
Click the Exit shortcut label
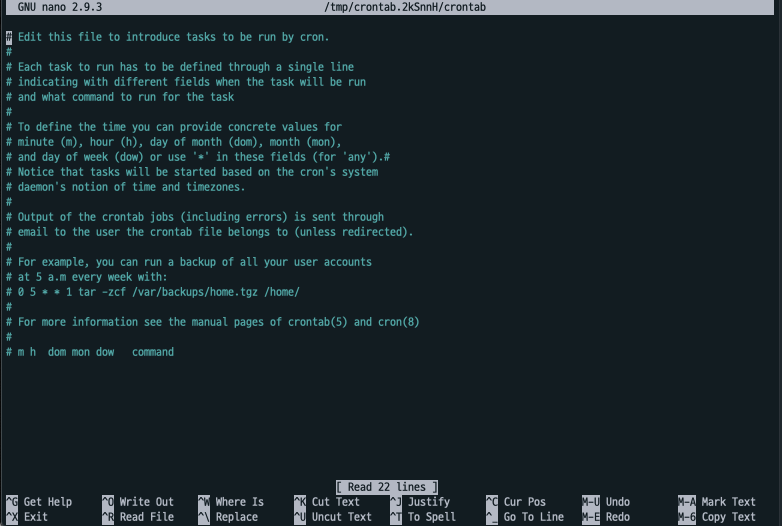pos(36,517)
